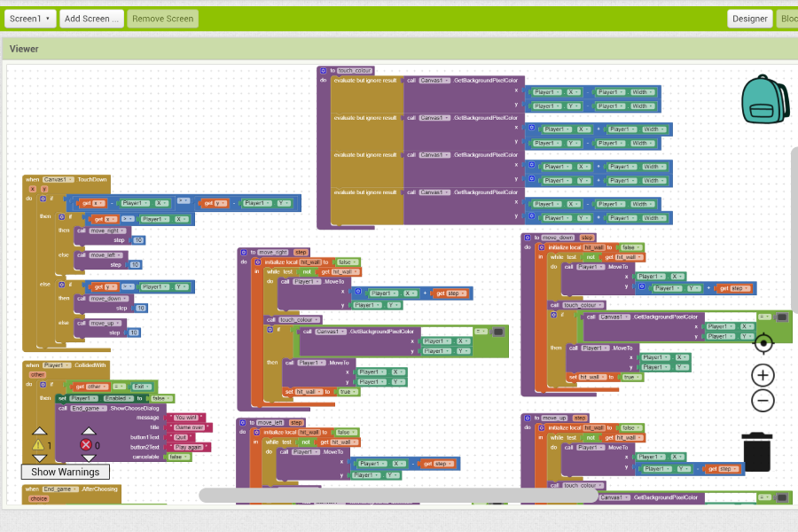Open End_game dropdown in ShowChooseDialog call
Screen dimensions: 798x532
point(89,408)
